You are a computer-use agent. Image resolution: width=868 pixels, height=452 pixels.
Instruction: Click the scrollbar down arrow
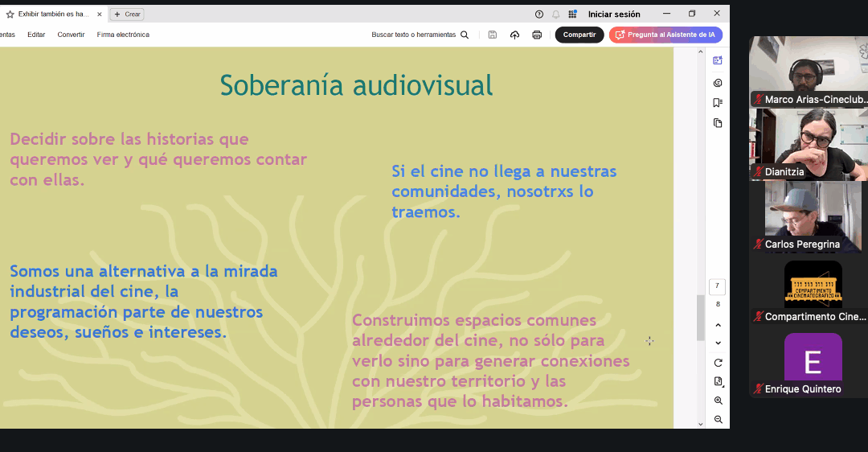pos(700,425)
